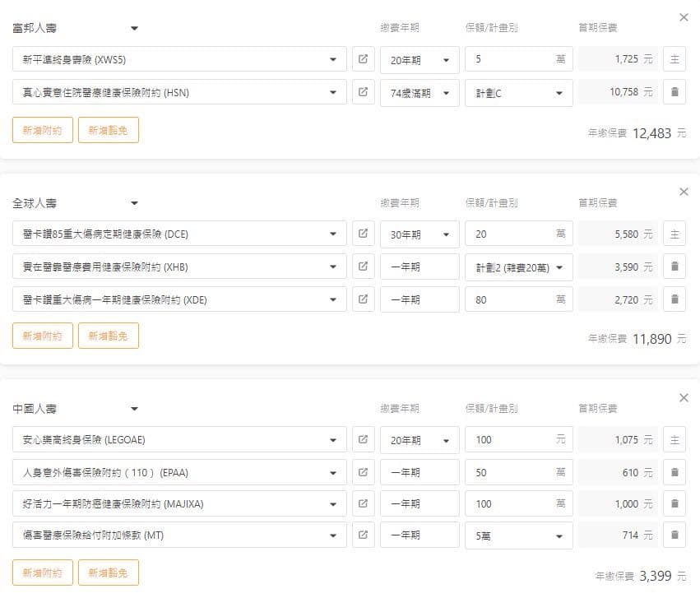Delete the 醫卡讚重大傷病一年期 (XDE) rider
This screenshot has width=700, height=598.
674,299
